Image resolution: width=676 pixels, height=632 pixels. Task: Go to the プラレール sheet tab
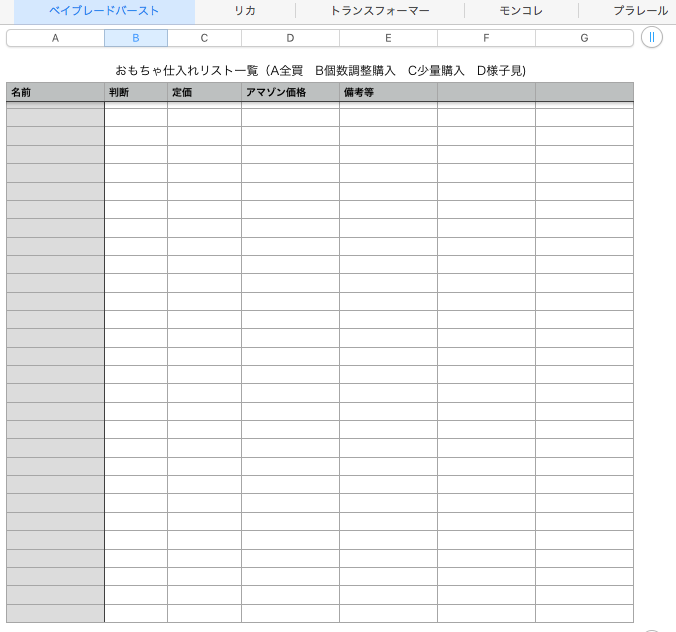[640, 11]
